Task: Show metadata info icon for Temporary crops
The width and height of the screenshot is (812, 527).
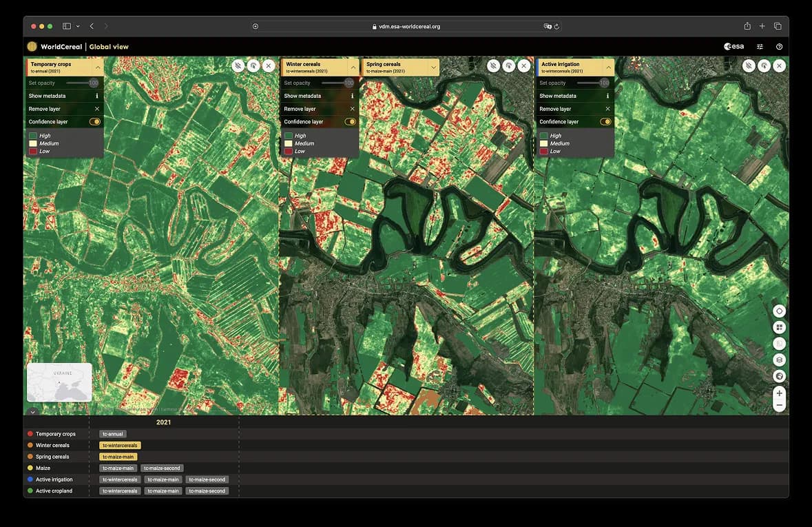Action: [x=96, y=96]
